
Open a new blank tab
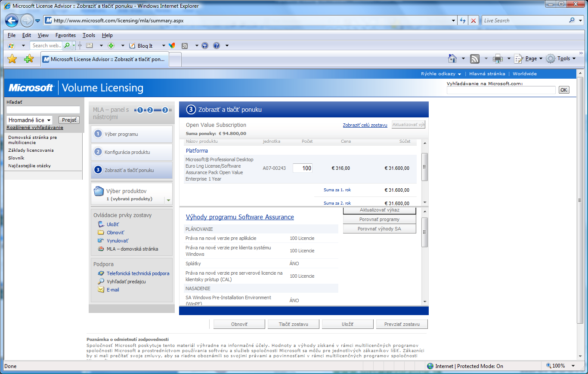pyautogui.click(x=175, y=60)
